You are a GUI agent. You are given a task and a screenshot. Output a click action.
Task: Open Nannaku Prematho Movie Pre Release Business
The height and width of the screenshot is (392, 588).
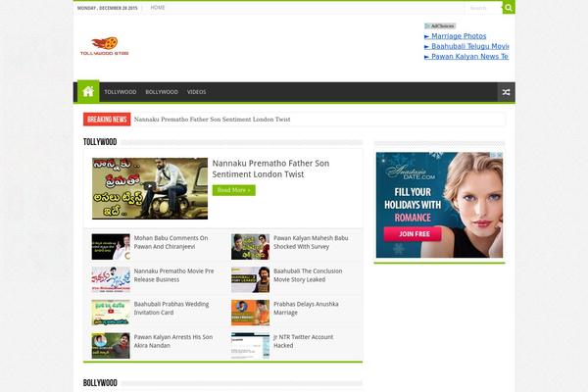coord(174,275)
